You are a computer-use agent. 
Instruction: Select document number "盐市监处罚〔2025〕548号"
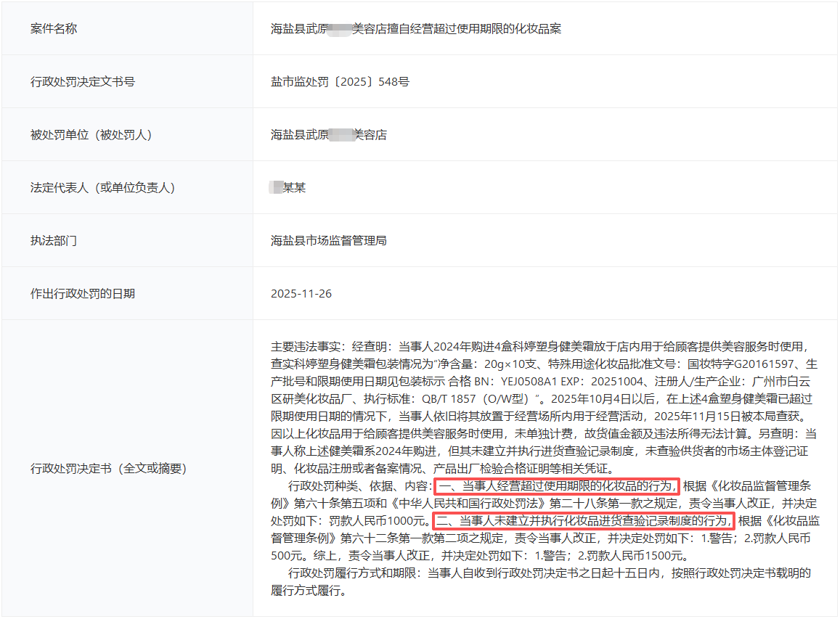340,82
